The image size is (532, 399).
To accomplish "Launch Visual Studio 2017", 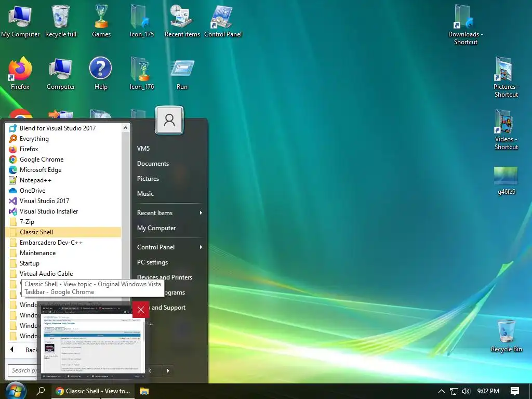I will point(63,201).
